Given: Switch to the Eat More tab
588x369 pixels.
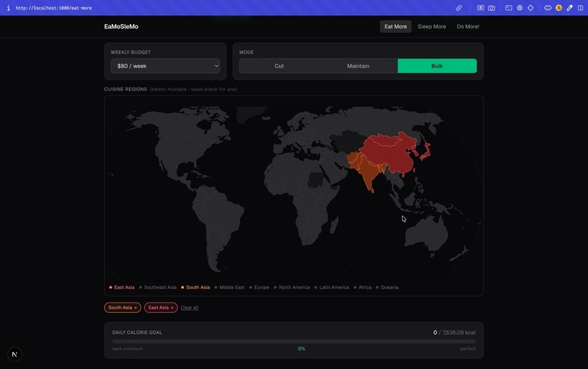Looking at the screenshot, I should 395,27.
